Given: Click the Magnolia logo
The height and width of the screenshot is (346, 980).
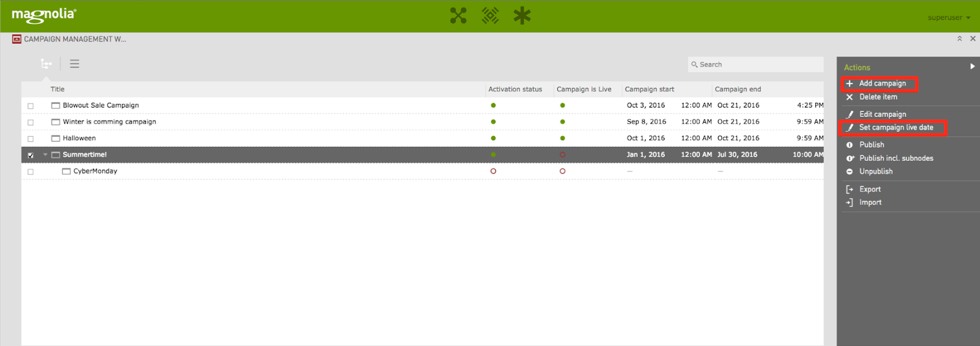Looking at the screenshot, I should pyautogui.click(x=44, y=15).
